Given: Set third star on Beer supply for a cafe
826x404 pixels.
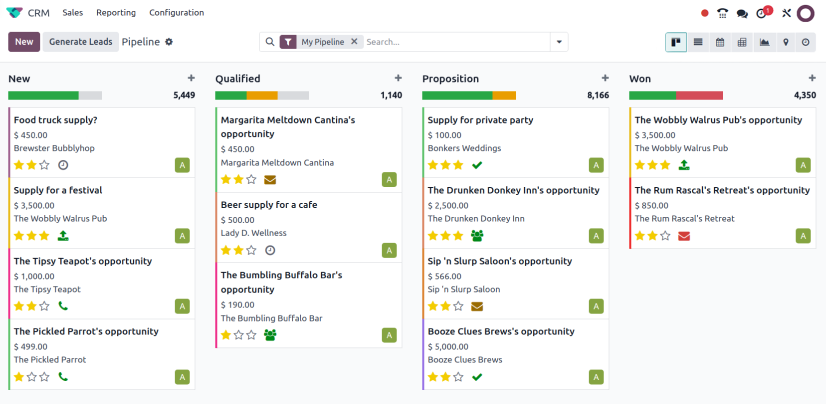Looking at the screenshot, I should (x=251, y=250).
